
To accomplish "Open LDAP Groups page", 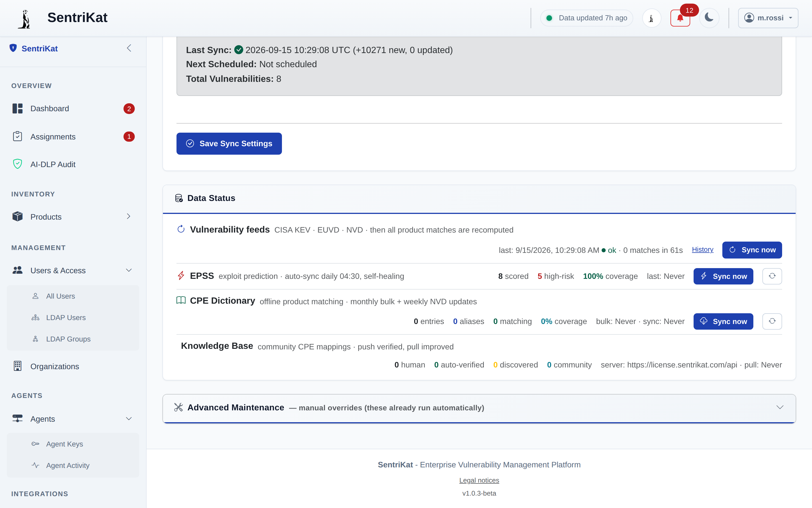I will point(73,339).
